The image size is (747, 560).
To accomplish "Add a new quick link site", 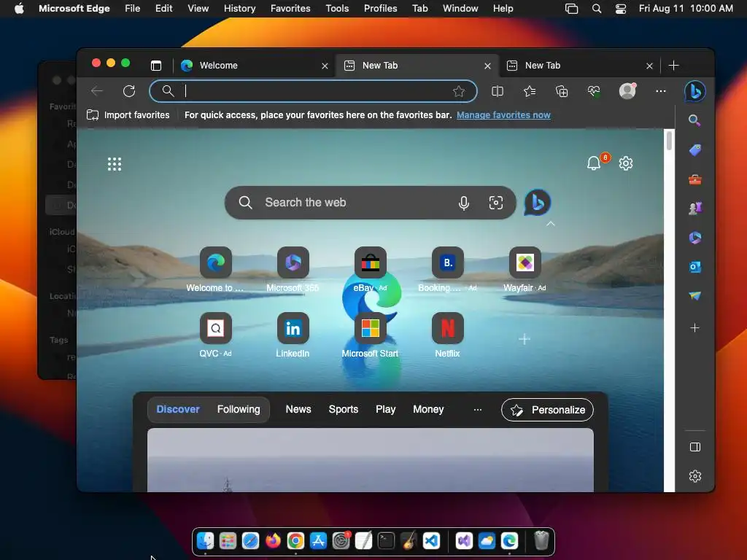I will (x=524, y=339).
